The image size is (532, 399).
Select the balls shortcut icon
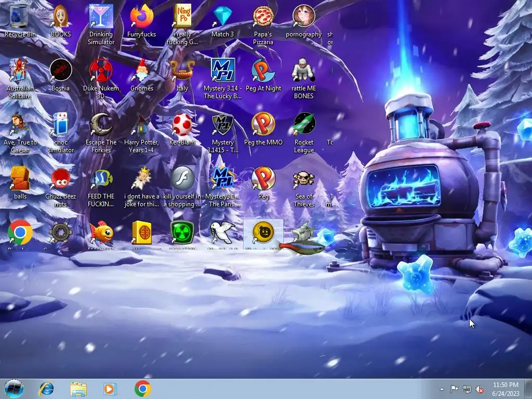click(20, 179)
